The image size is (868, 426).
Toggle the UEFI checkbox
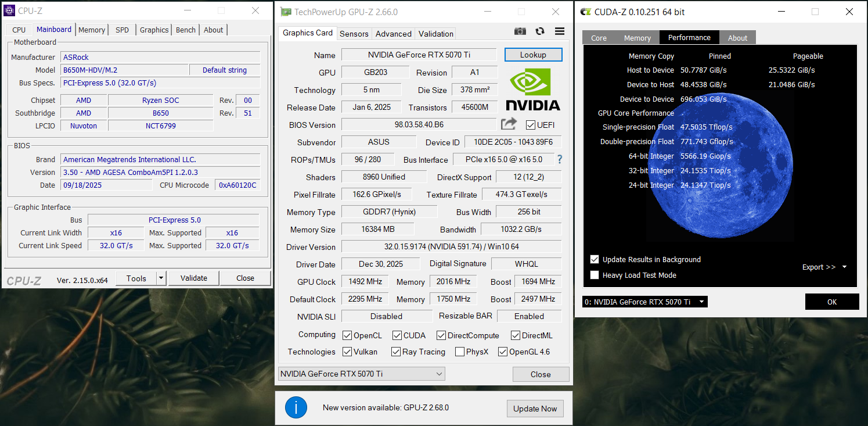(x=530, y=125)
